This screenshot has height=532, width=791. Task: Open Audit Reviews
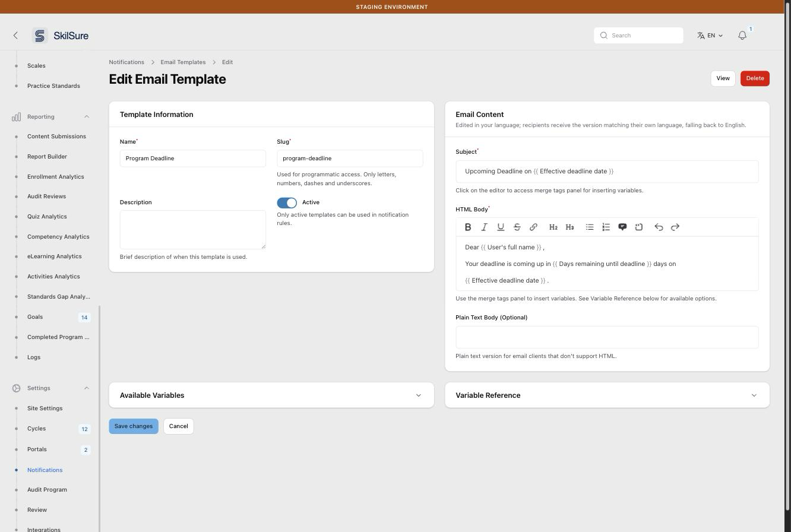tap(46, 197)
